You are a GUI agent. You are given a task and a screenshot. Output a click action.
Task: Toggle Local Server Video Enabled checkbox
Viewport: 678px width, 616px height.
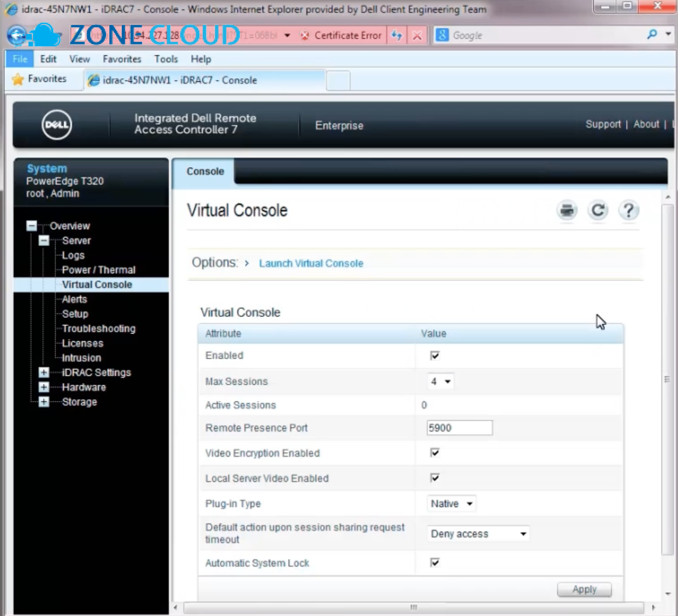[x=434, y=478]
